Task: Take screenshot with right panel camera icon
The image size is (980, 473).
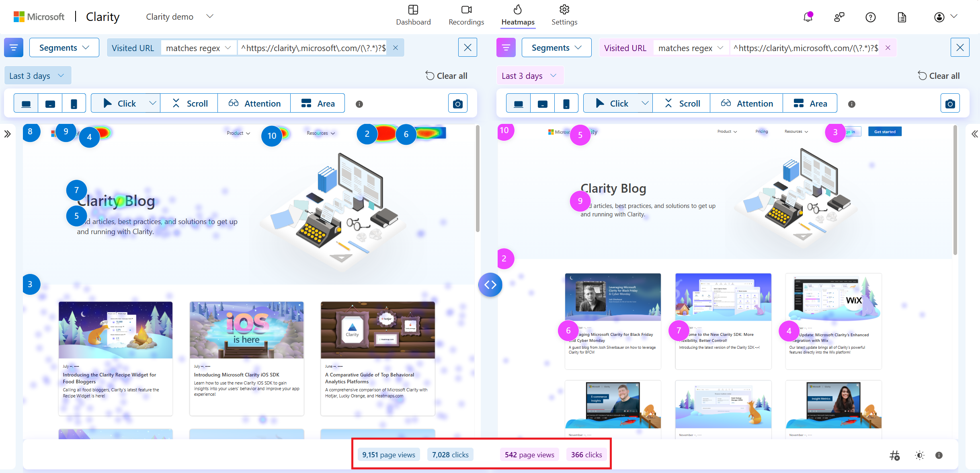Action: point(950,103)
